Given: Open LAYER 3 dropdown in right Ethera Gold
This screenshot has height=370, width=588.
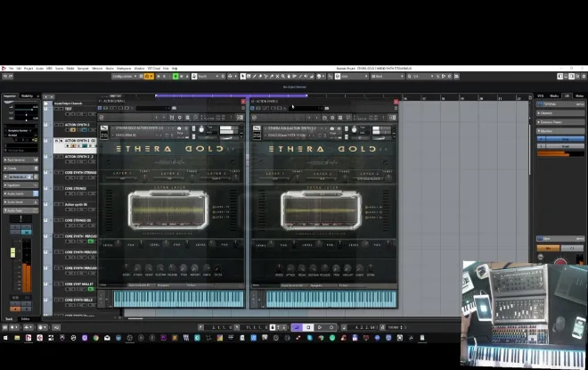Looking at the screenshot, I should tap(367, 178).
